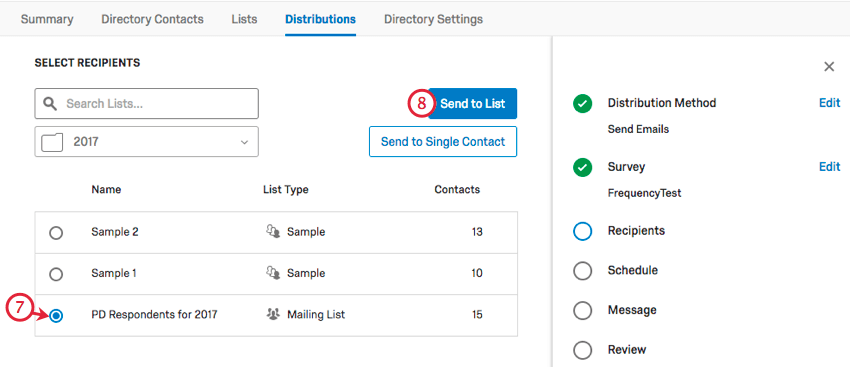Edit the Distribution Method step
Image resolution: width=850 pixels, height=367 pixels.
coord(829,103)
